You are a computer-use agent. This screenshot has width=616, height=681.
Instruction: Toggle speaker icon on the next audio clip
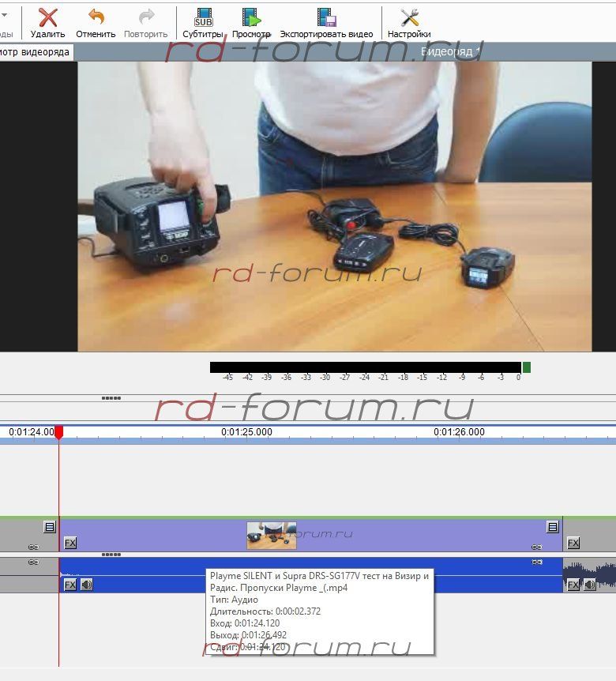[589, 585]
